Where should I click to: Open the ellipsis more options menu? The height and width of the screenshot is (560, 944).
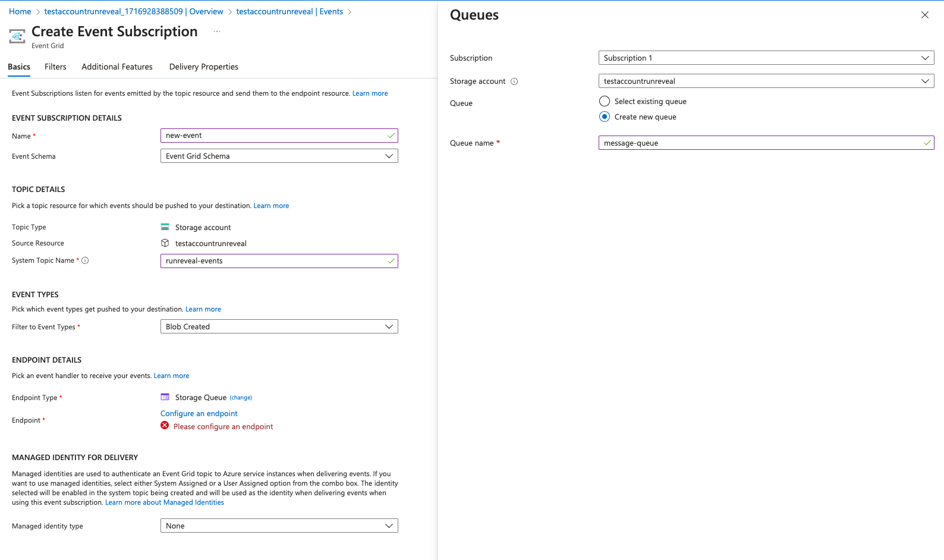217,32
